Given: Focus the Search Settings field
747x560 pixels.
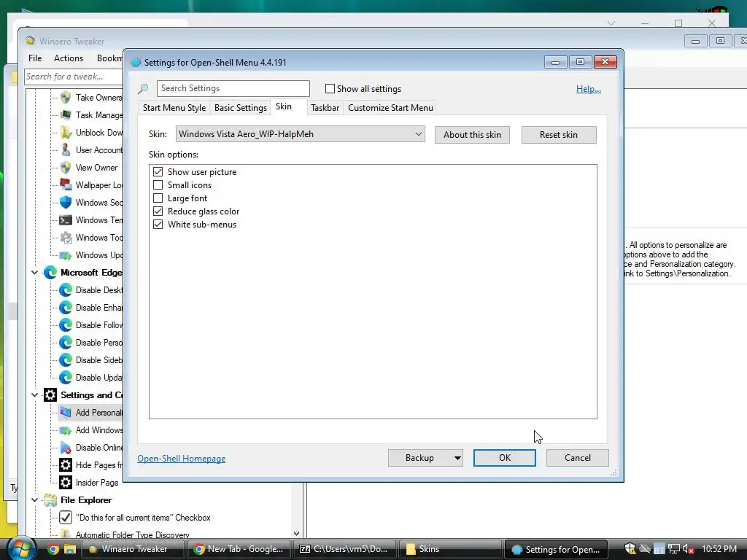Looking at the screenshot, I should click(x=233, y=88).
